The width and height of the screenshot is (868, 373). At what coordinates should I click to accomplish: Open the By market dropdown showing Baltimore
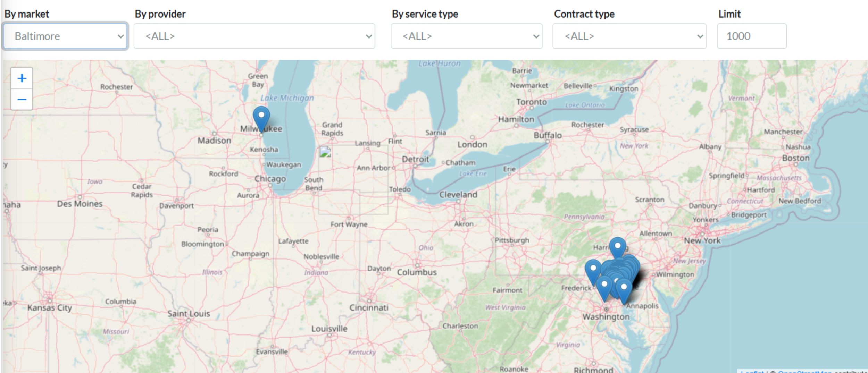(x=65, y=36)
